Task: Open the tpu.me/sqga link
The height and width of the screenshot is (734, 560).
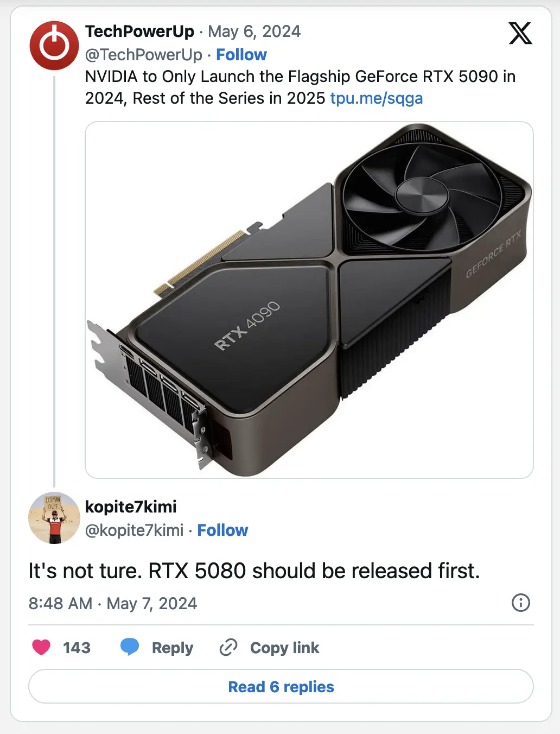Action: tap(377, 98)
